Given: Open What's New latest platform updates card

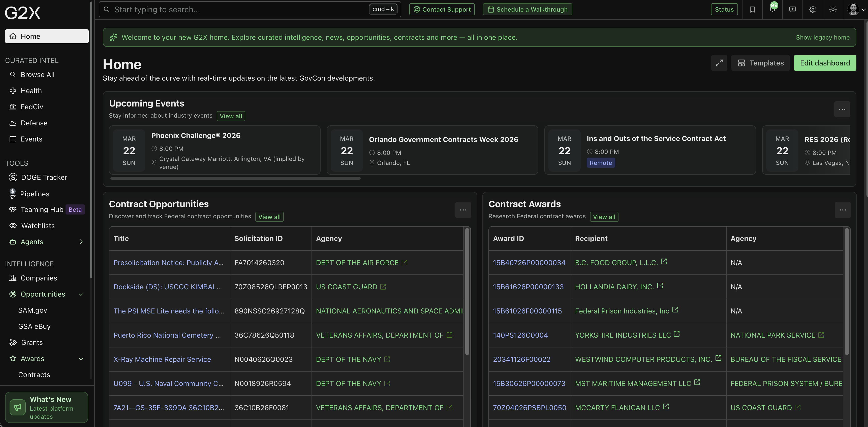Looking at the screenshot, I should pyautogui.click(x=46, y=407).
